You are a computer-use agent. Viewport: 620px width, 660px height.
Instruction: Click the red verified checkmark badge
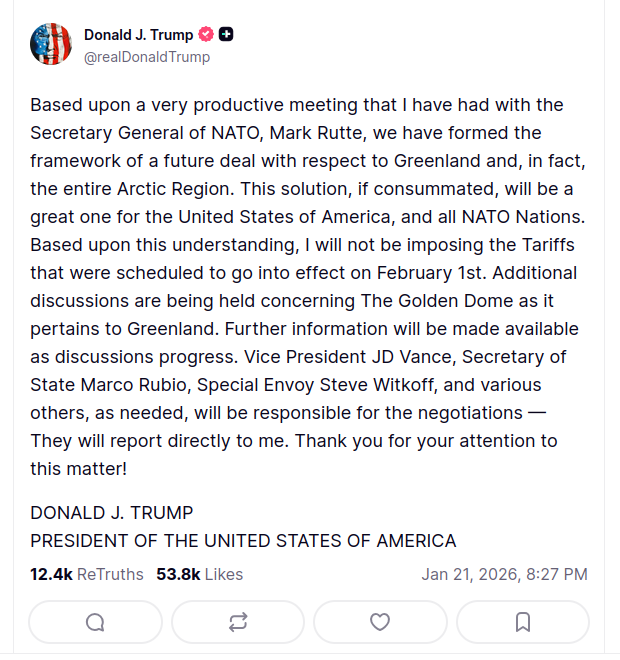[207, 35]
